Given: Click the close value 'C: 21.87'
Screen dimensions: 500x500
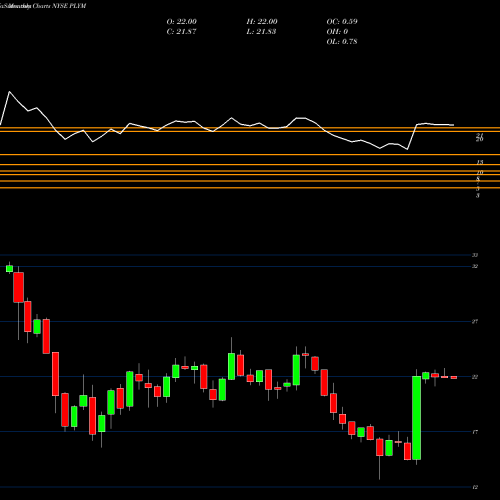Looking at the screenshot, I should (181, 32).
